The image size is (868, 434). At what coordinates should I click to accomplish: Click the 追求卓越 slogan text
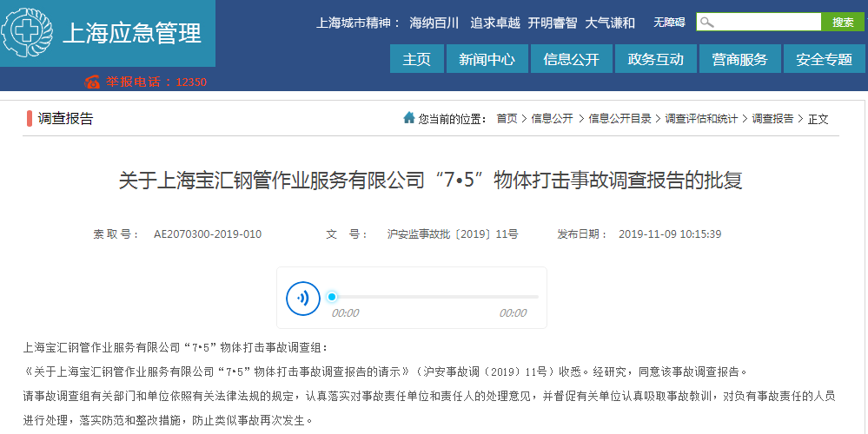tap(495, 23)
